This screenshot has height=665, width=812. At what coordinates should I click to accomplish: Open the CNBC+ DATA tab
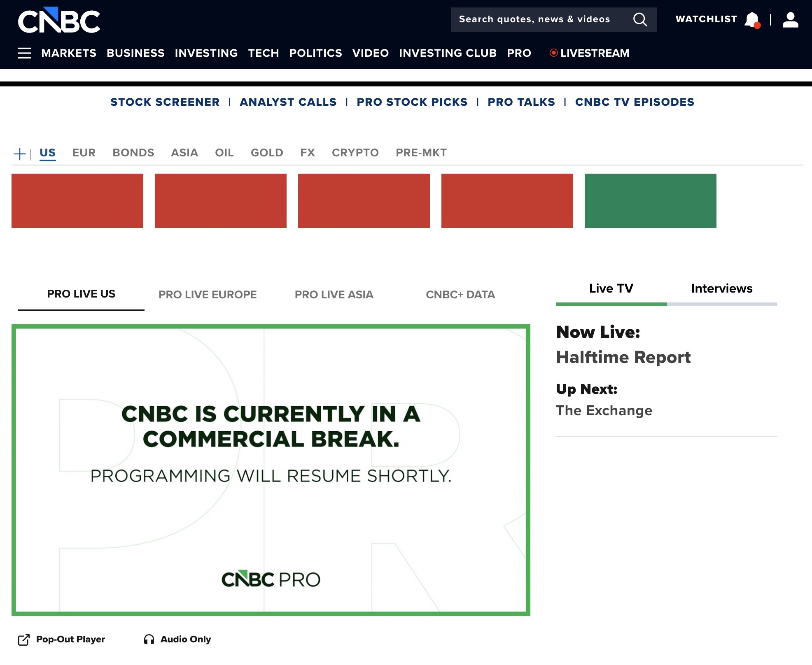coord(460,295)
